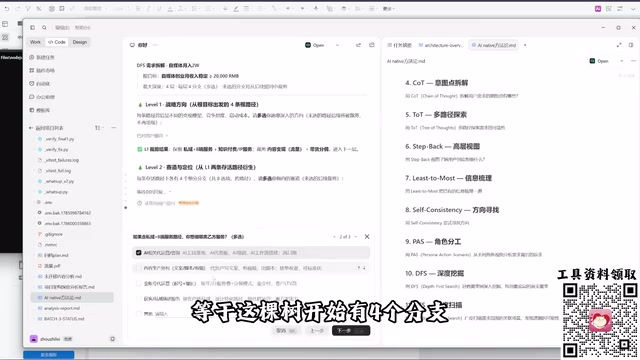Click the previous step button

(x=317, y=330)
